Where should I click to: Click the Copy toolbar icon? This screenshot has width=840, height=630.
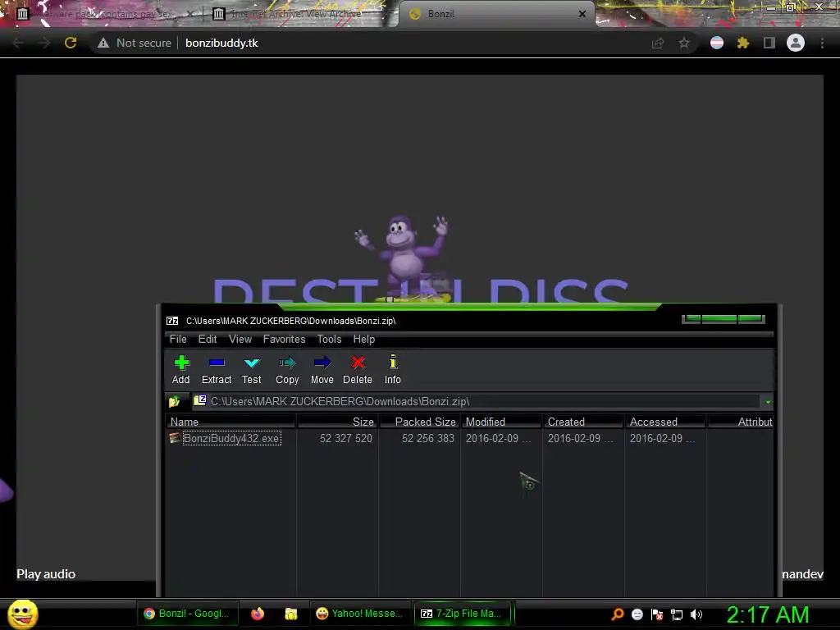287,370
